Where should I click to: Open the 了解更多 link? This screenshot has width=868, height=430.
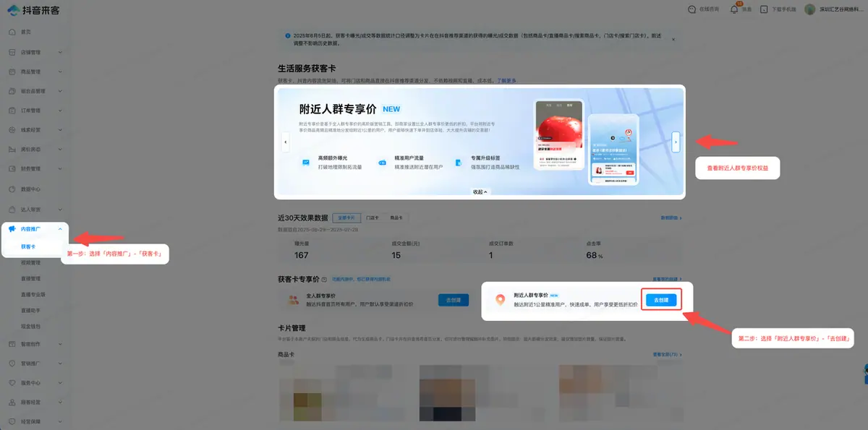(506, 80)
